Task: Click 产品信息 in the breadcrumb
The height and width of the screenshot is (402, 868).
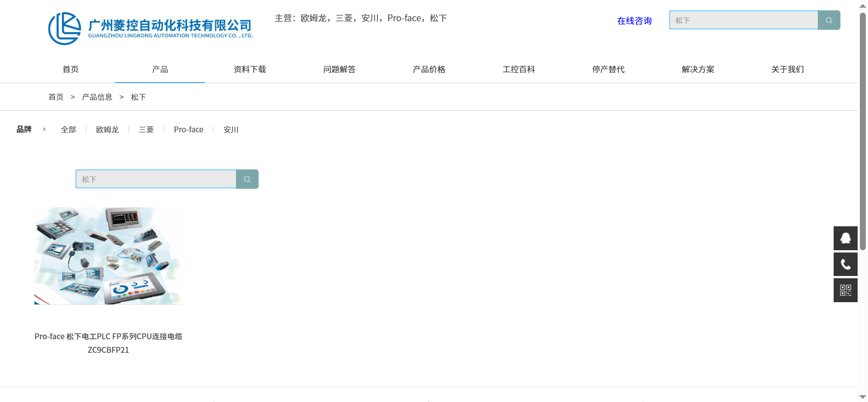Action: coord(97,97)
